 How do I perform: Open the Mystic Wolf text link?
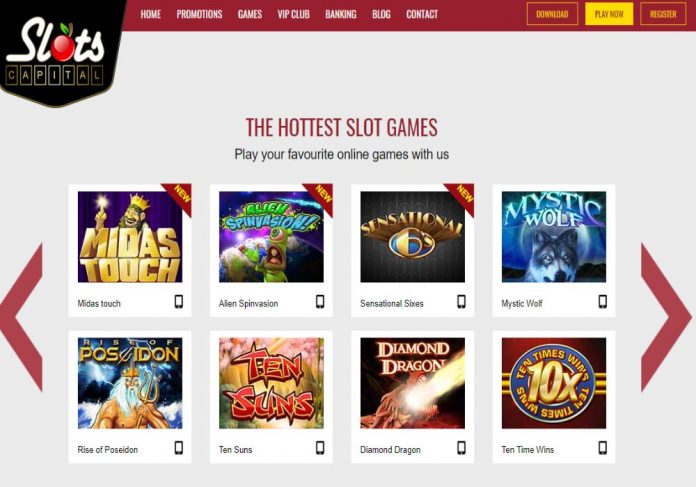point(522,304)
